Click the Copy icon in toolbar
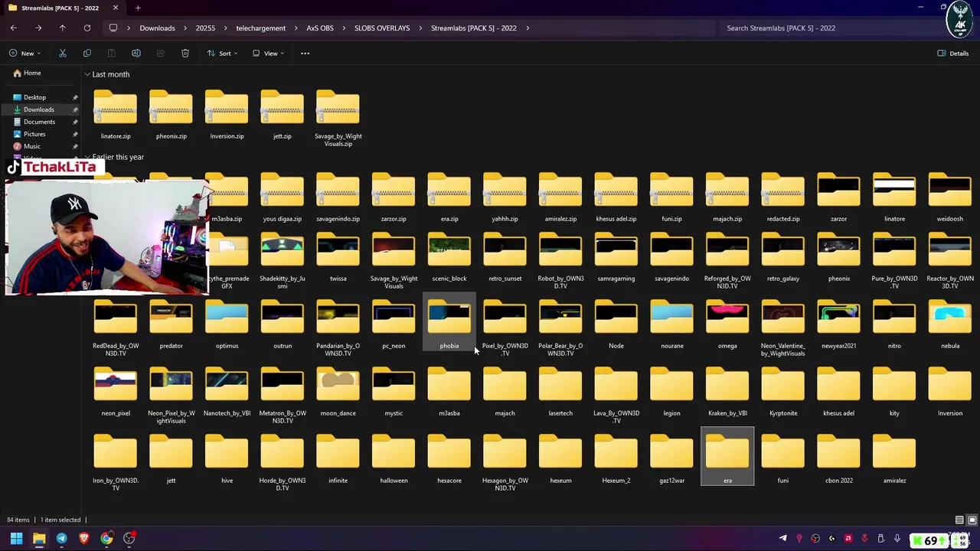Screen dimensions: 980x551 87,54
